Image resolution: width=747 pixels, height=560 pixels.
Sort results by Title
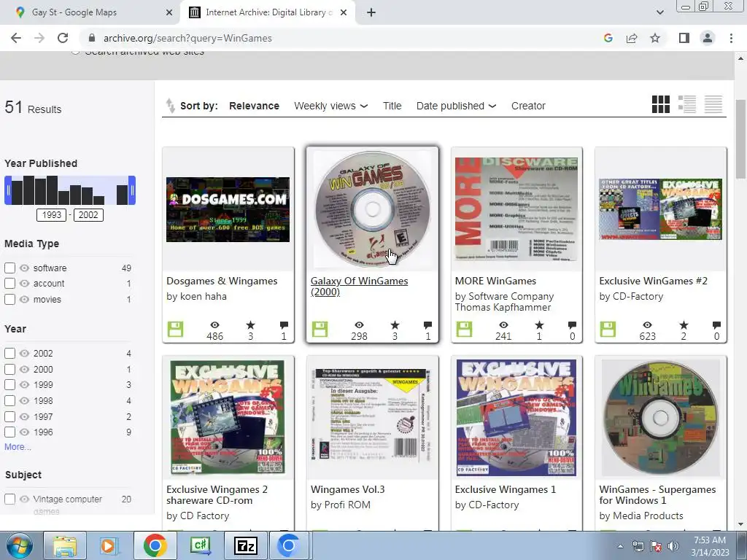click(392, 106)
